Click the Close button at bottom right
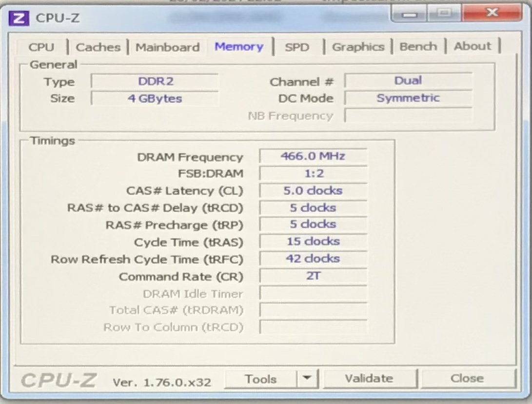 click(x=467, y=379)
